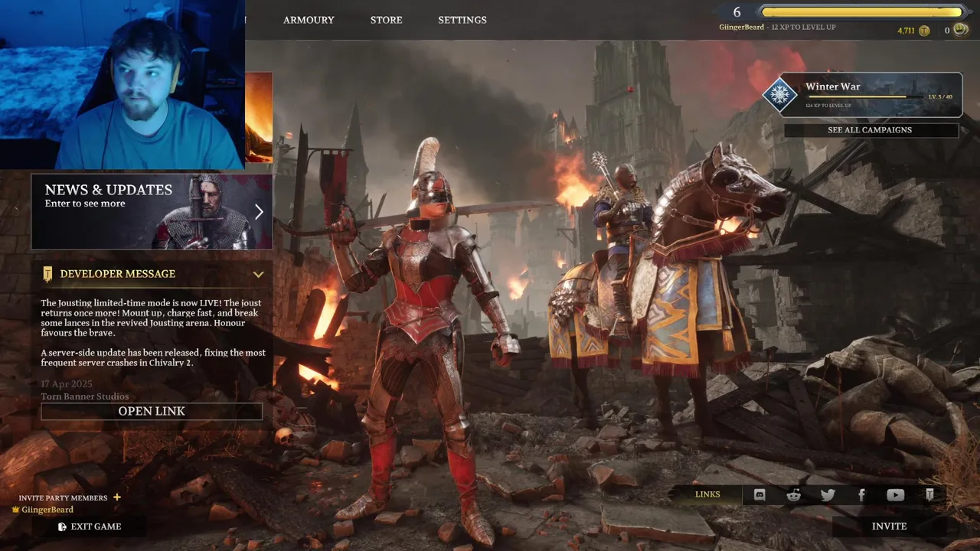Click the player level number 6

click(x=737, y=12)
